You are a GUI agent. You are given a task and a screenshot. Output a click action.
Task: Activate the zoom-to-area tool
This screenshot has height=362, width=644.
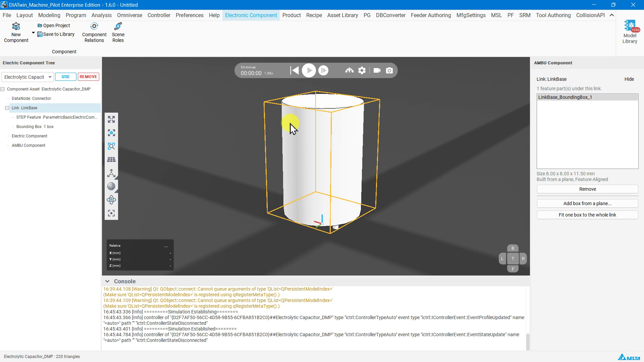click(x=111, y=146)
